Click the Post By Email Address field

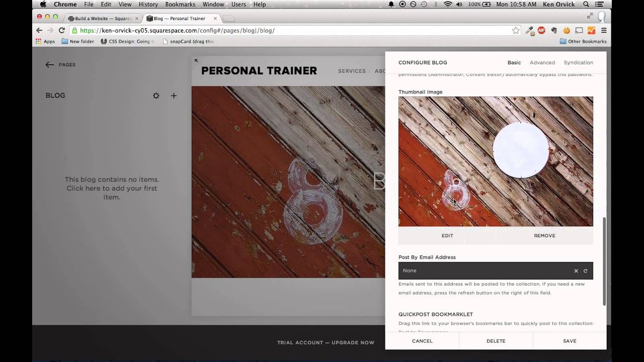pos(496,270)
